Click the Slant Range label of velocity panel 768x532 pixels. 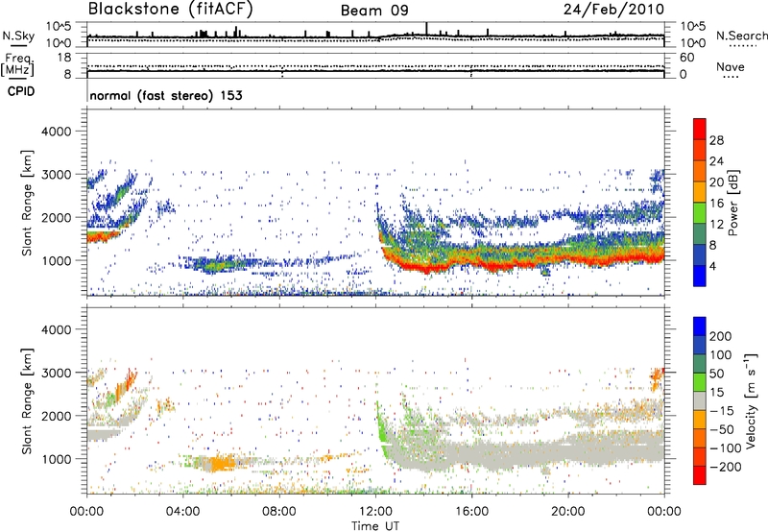tap(27, 401)
